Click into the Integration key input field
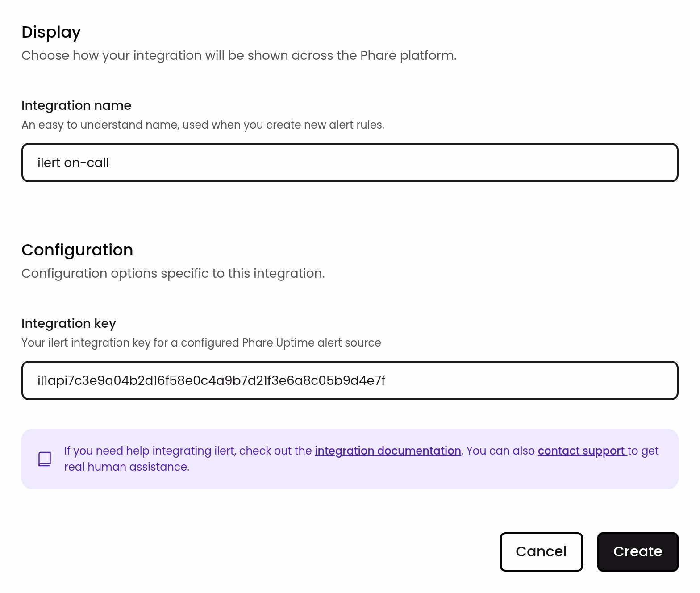Screen dimensions: 700x593 coord(350,380)
